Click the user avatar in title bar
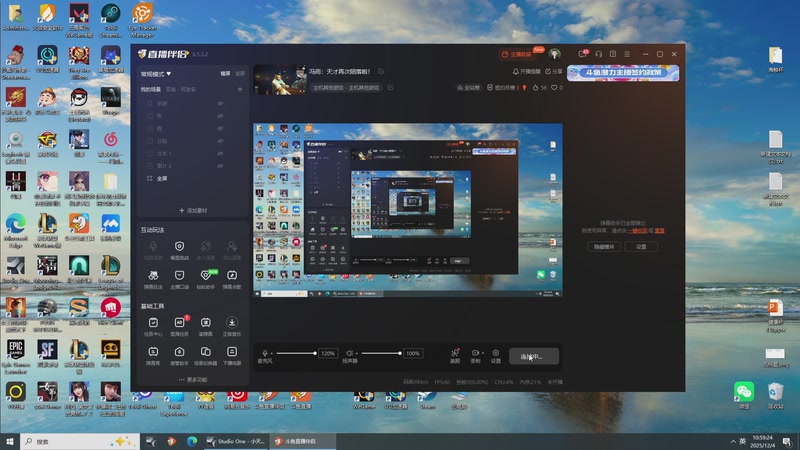The image size is (800, 450). [555, 54]
